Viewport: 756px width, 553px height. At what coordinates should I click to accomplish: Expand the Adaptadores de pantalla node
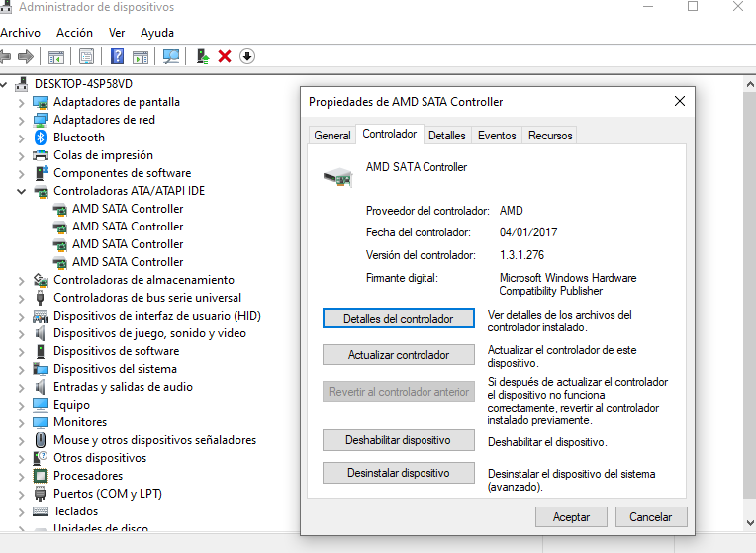coord(21,103)
